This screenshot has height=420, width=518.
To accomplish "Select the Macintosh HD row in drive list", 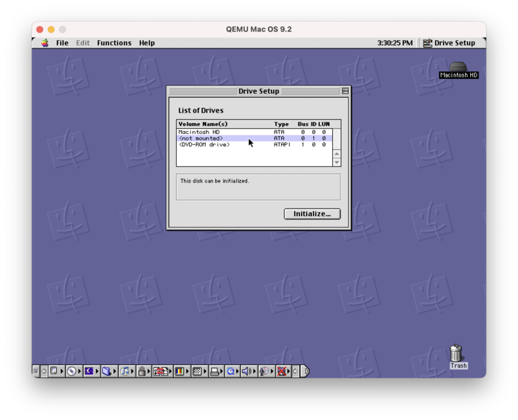I will pos(254,132).
